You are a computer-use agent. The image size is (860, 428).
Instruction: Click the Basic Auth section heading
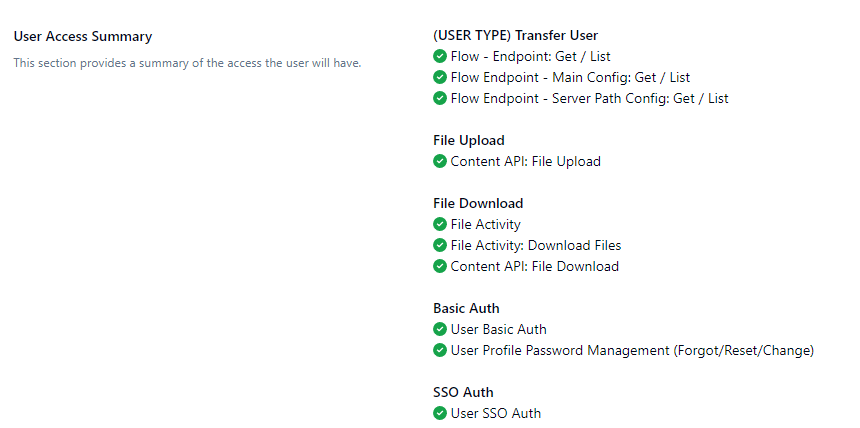[466, 308]
